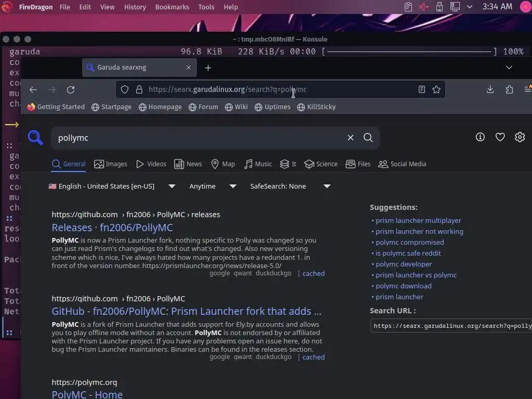The height and width of the screenshot is (399, 532).
Task: Open a new browser tab
Action: [208, 68]
